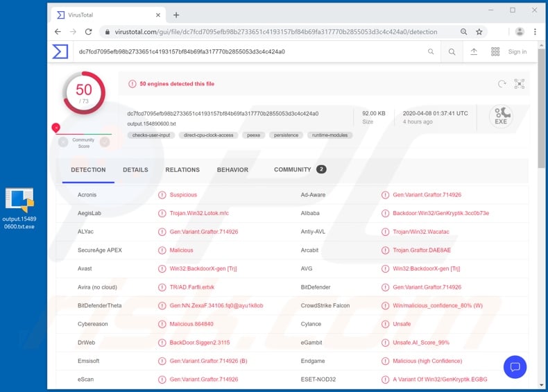Open the similar files graph icon
This screenshot has width=548, height=392.
click(519, 84)
